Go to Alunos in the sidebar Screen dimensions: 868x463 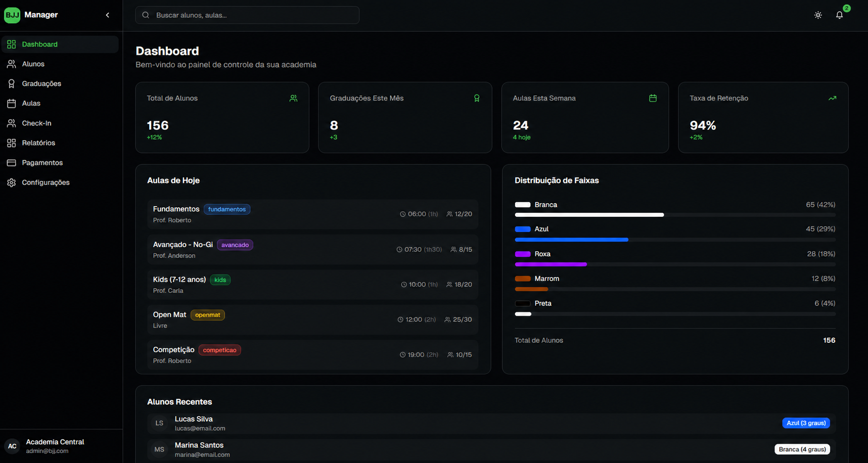(60, 64)
